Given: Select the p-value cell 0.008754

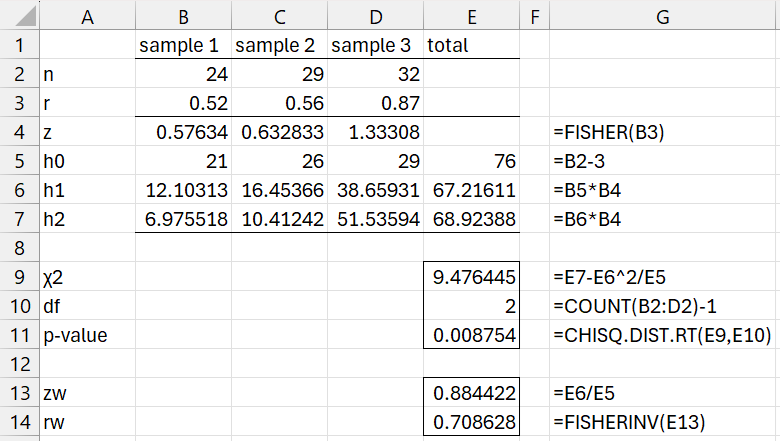Looking at the screenshot, I should tap(472, 336).
